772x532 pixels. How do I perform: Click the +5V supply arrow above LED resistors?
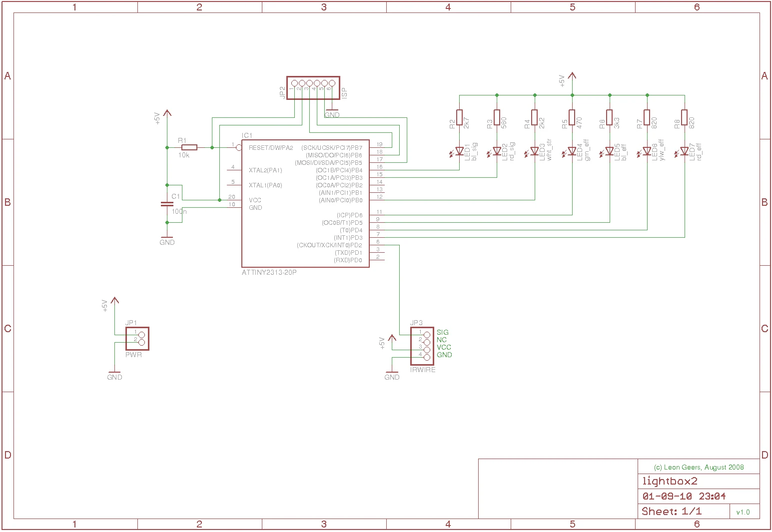(x=572, y=77)
